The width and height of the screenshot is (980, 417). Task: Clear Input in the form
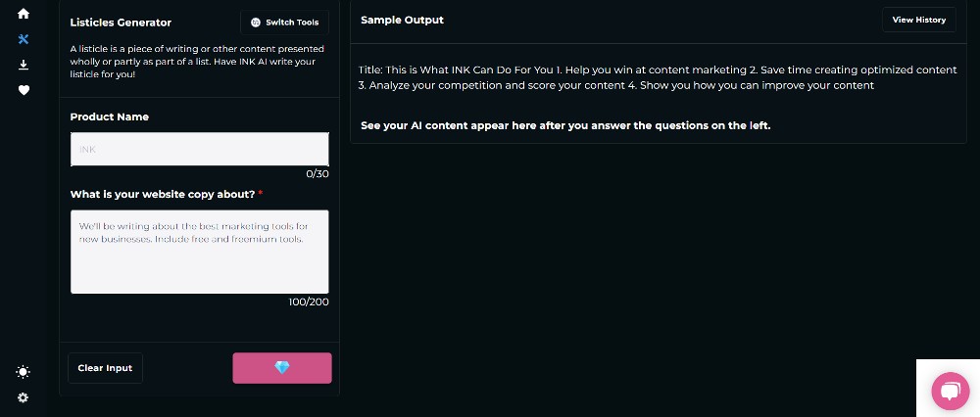pos(105,368)
